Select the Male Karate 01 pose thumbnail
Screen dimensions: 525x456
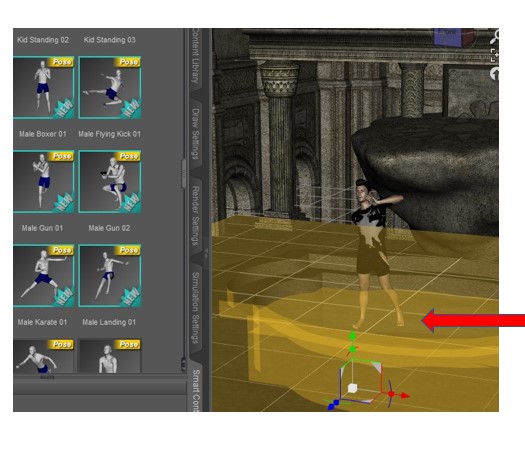(44, 276)
